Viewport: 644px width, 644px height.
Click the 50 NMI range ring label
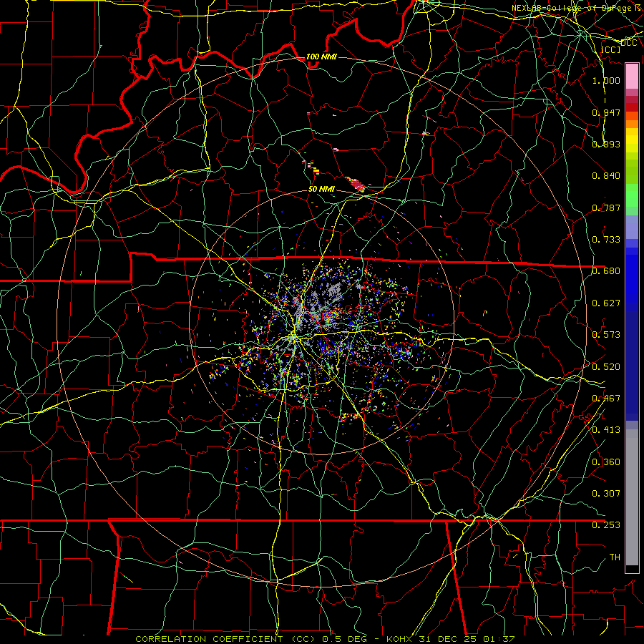[x=321, y=189]
